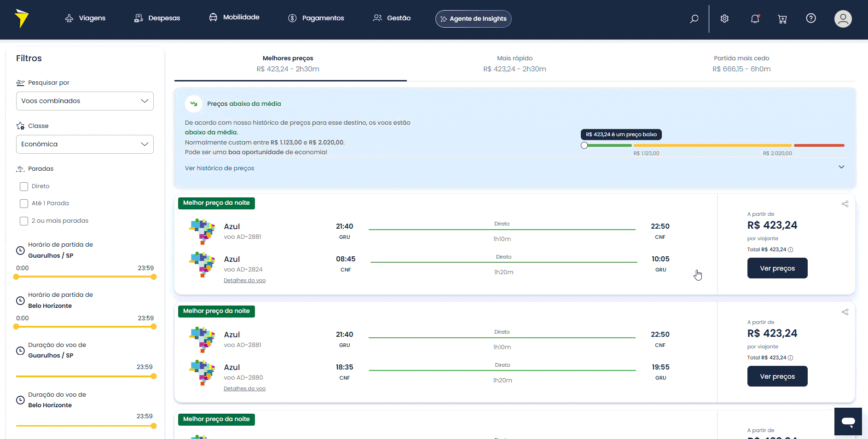This screenshot has width=868, height=439.
Task: Open the Mobilidade menu
Action: tap(234, 17)
